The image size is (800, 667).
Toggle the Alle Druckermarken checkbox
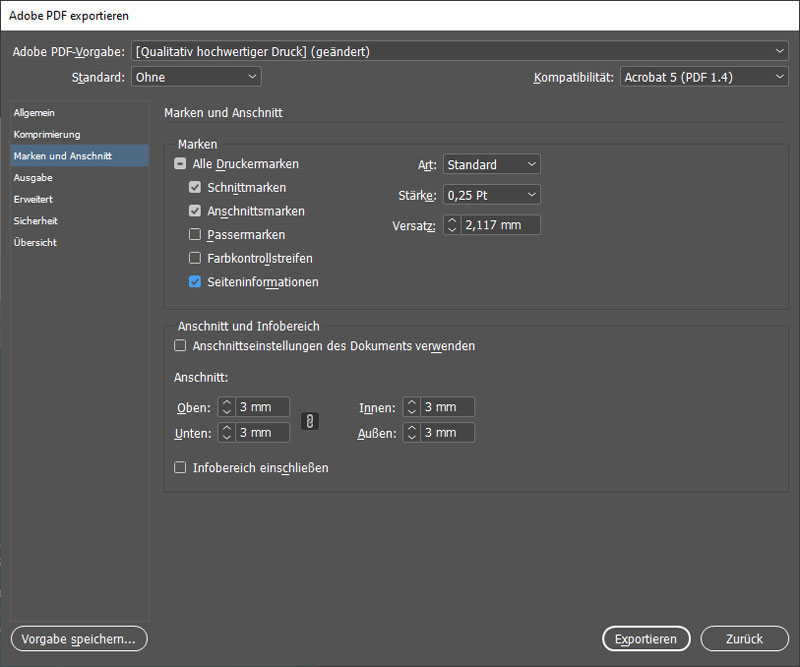pos(180,164)
